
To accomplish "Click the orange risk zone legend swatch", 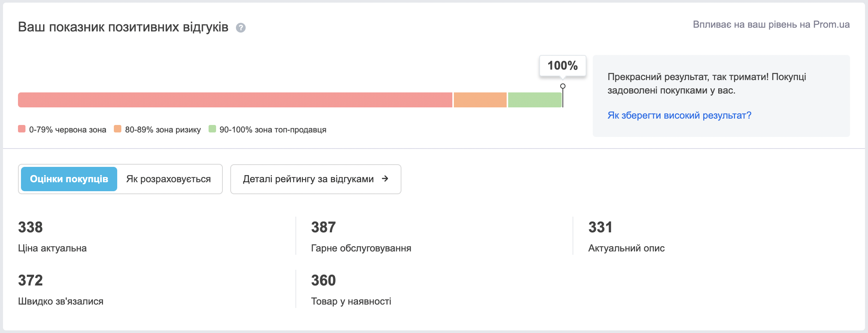I will tap(118, 129).
